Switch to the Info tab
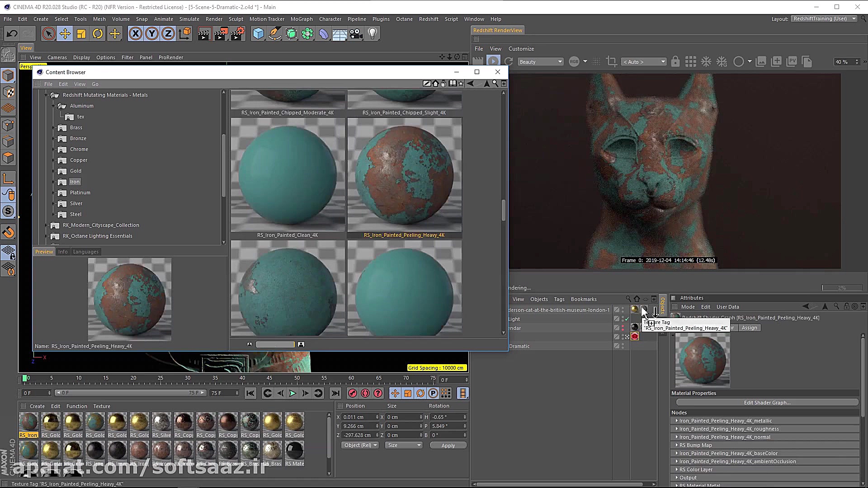Viewport: 868px width, 488px height. pos(63,252)
